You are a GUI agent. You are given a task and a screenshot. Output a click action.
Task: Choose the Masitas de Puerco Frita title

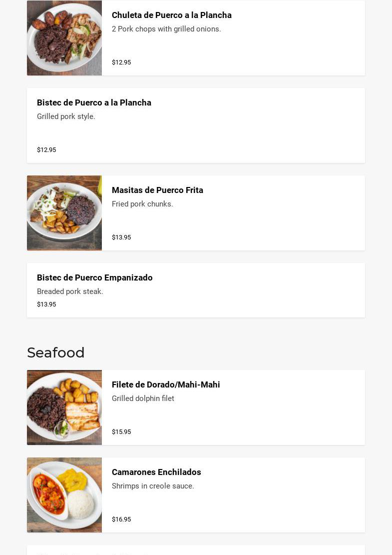click(x=157, y=190)
